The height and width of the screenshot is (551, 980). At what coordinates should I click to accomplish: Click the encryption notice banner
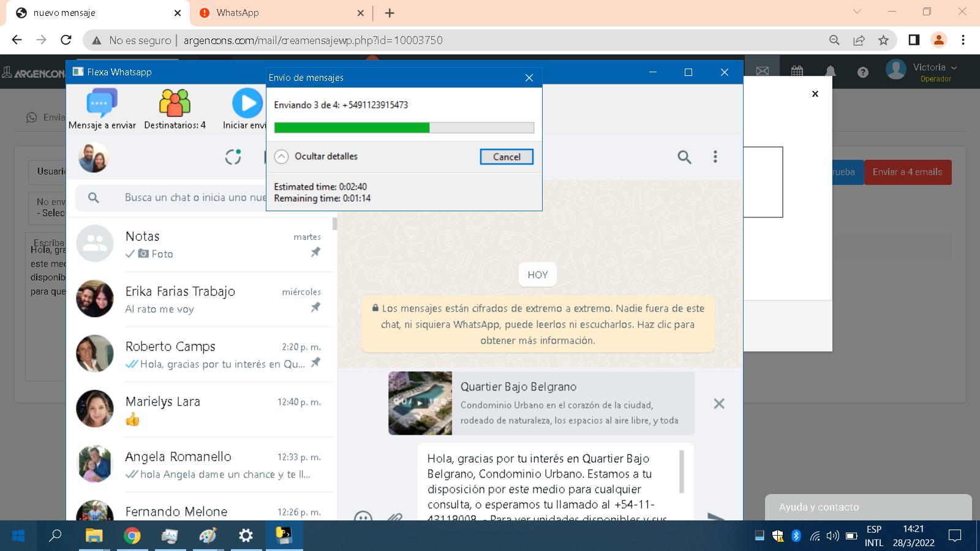tap(538, 324)
